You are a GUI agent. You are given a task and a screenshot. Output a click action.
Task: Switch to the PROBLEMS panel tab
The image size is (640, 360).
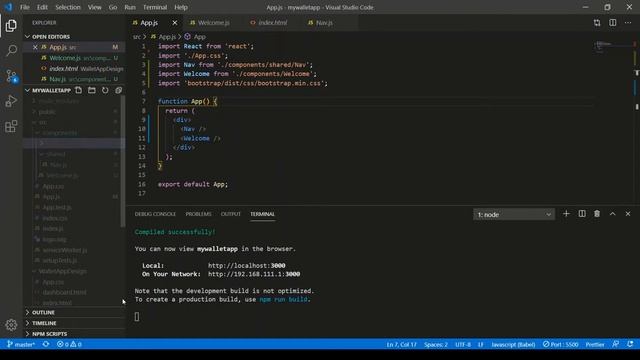pos(198,214)
